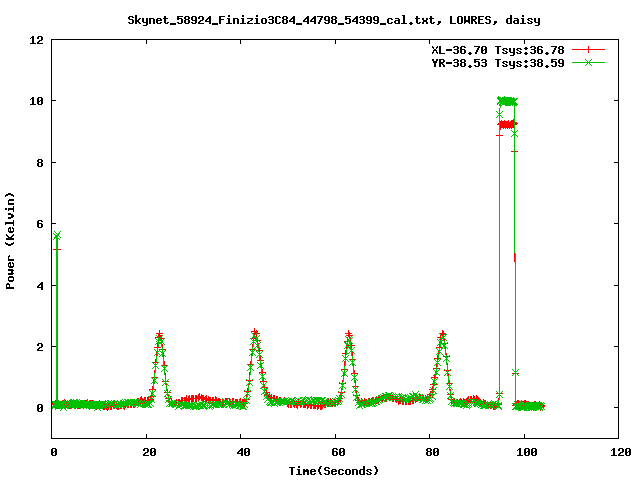Click the Time(Seconds) axis label

click(334, 471)
